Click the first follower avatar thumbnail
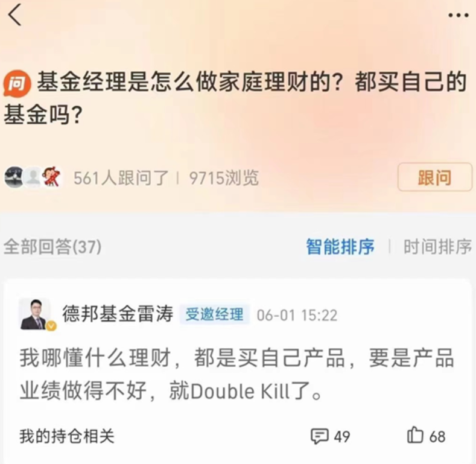This screenshot has height=464, width=476. point(14,177)
